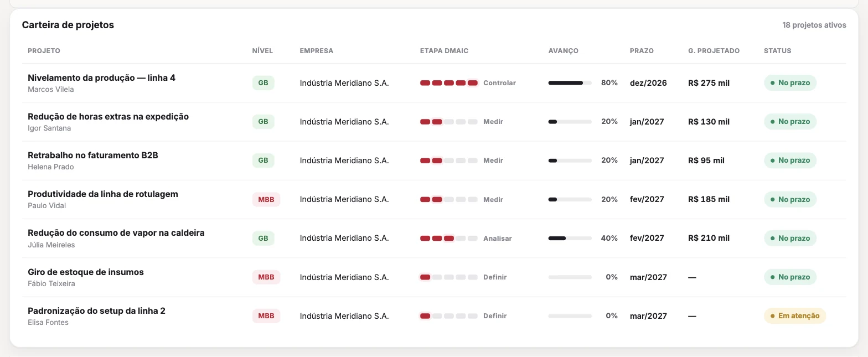Click the fev/2027 deadline in Paulo Vidal's row
The height and width of the screenshot is (357, 868).
(647, 199)
